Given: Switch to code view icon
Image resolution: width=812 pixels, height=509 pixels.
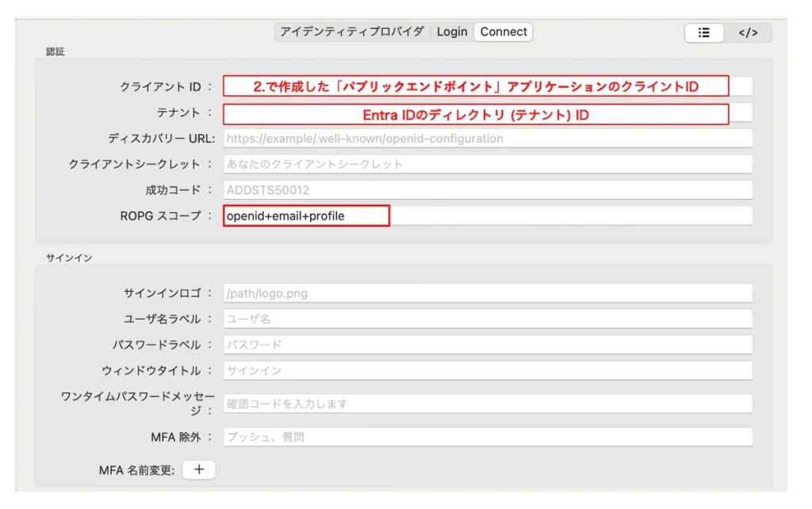Looking at the screenshot, I should click(x=748, y=33).
